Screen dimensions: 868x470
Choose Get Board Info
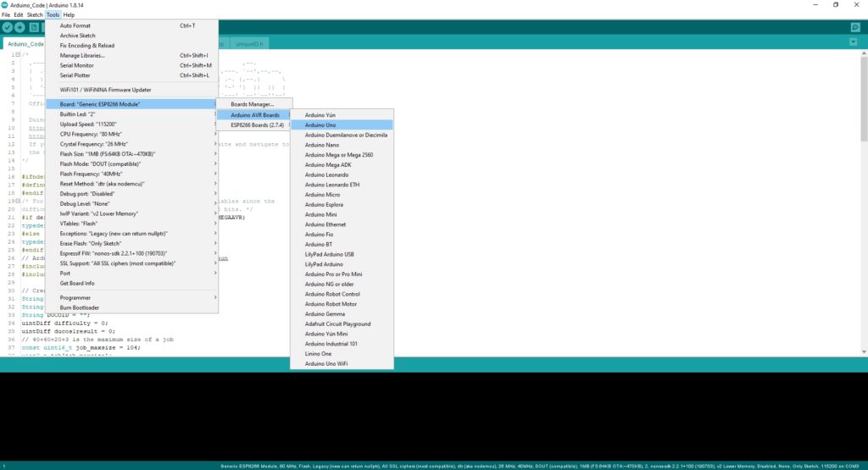point(131,283)
